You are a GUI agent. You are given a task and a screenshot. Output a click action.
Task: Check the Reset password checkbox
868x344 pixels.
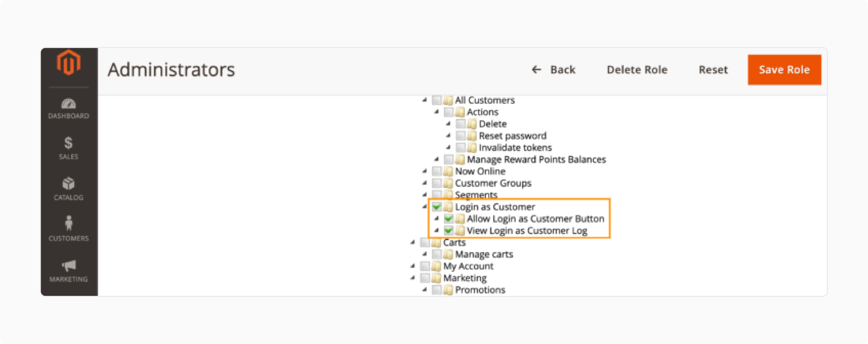pos(460,136)
